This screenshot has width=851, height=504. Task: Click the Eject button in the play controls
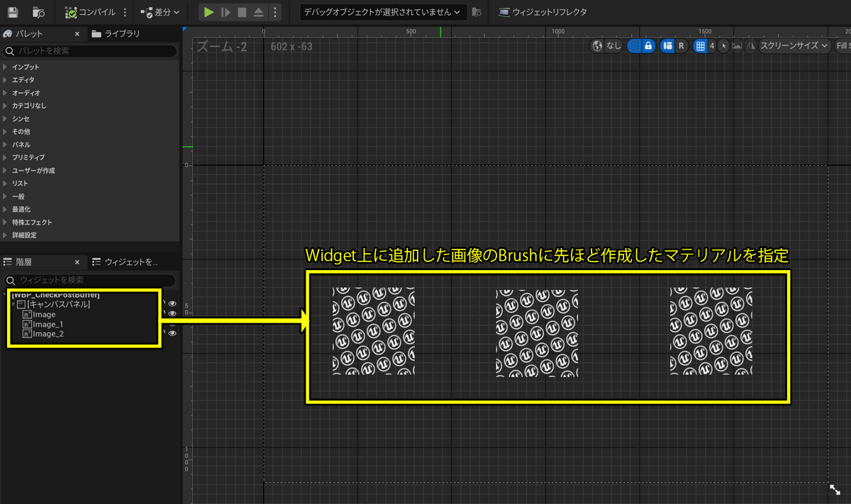click(259, 12)
